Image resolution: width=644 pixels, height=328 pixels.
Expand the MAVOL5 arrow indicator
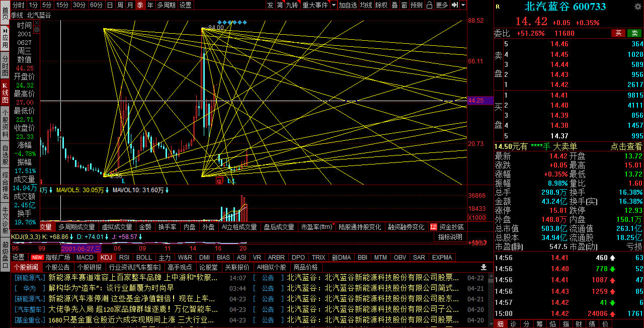108,190
